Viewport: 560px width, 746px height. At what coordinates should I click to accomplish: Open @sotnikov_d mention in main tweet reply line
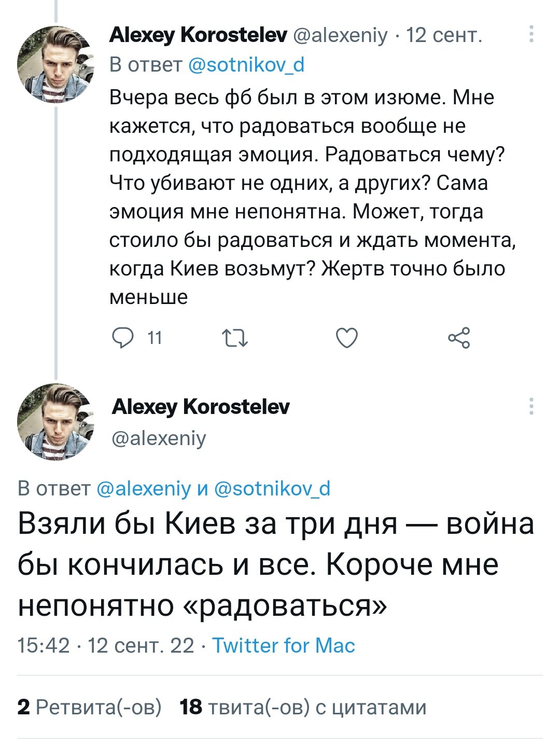pos(272,489)
